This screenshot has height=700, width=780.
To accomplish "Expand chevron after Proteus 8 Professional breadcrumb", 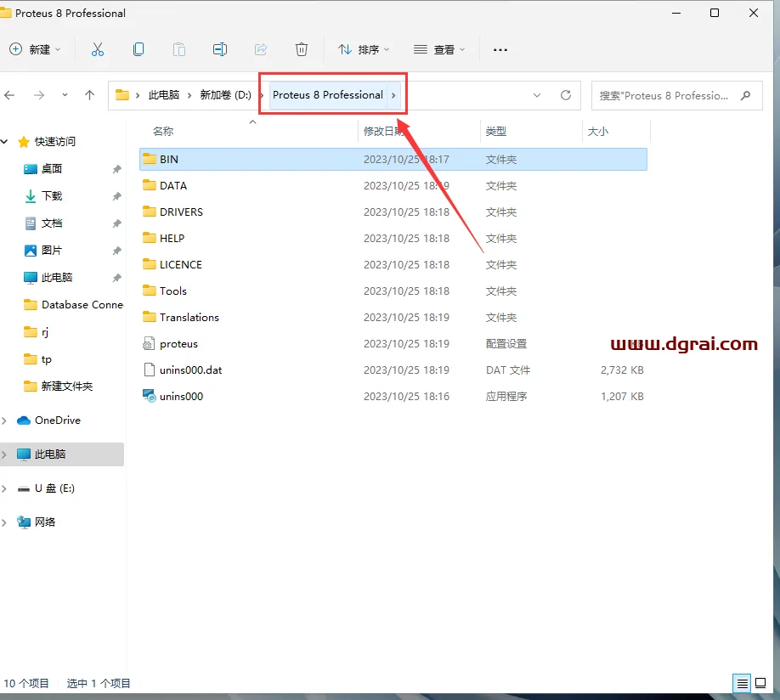I will (393, 95).
